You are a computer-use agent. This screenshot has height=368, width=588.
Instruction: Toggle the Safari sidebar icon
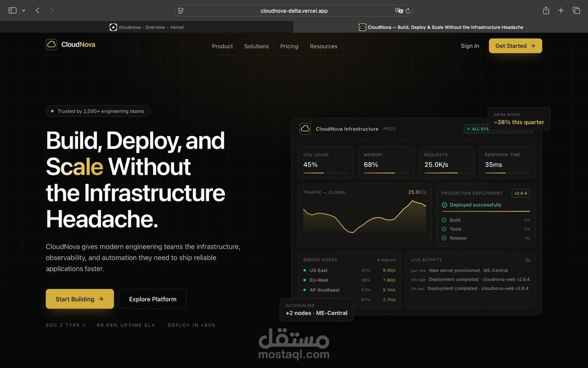pyautogui.click(x=12, y=10)
